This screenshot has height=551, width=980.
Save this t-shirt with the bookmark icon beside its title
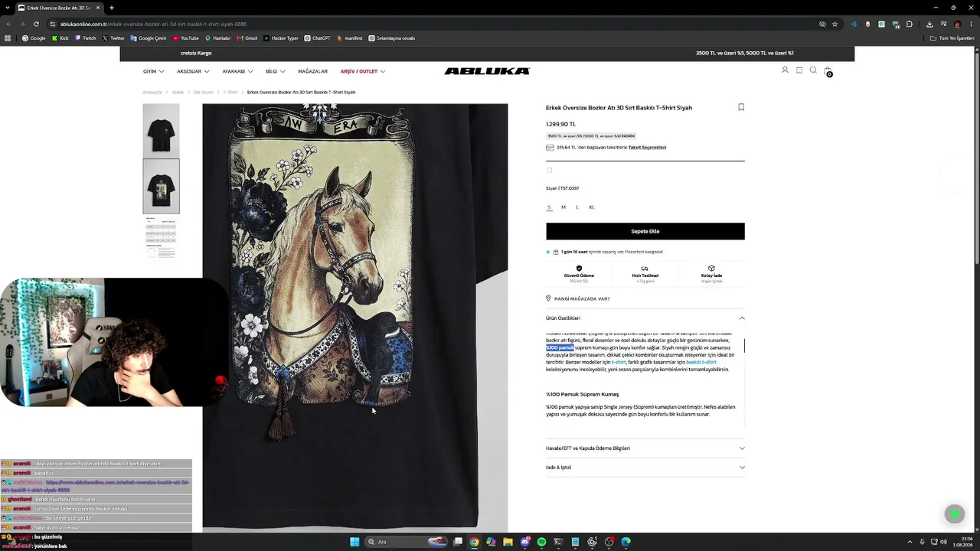pos(741,107)
